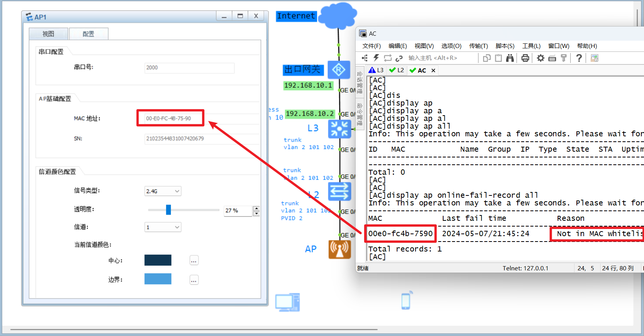Open the 文件(F) menu
Screen dimensions: 644x336
[371, 46]
